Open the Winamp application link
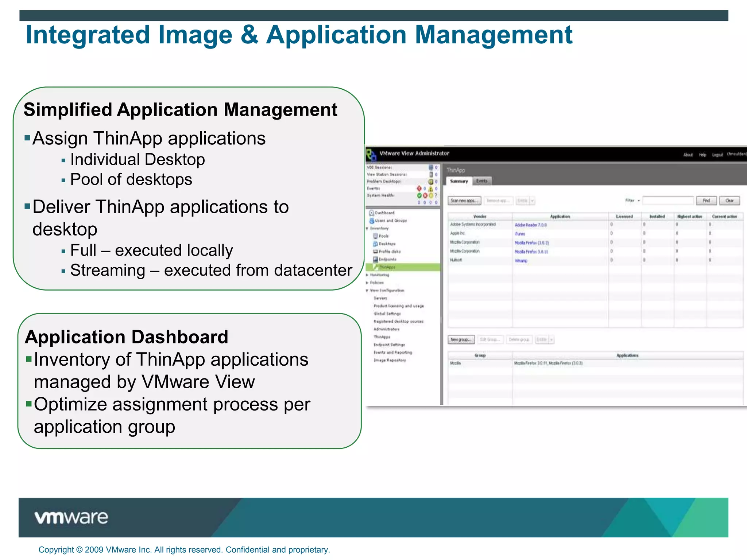The height and width of the screenshot is (560, 747). point(521,261)
